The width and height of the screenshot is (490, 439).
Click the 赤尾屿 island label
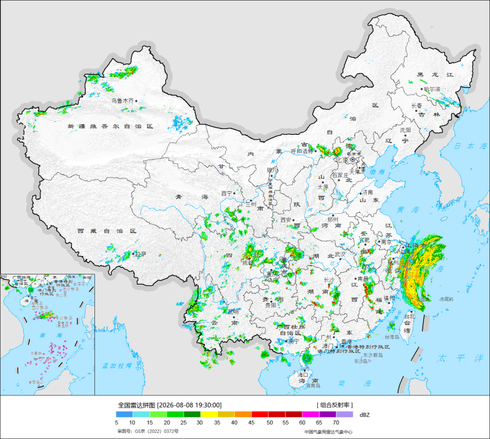(447, 300)
